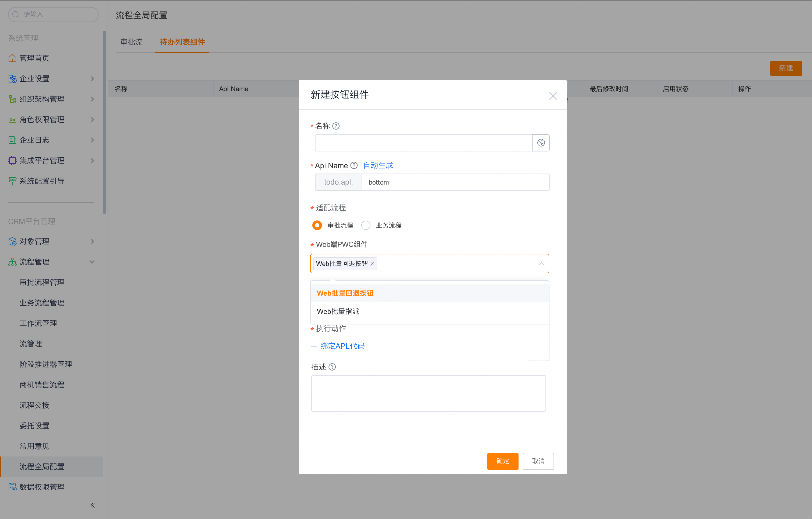Image resolution: width=812 pixels, height=519 pixels.
Task: Collapse the Web端PWC组件 dropdown arrow
Action: click(x=541, y=264)
